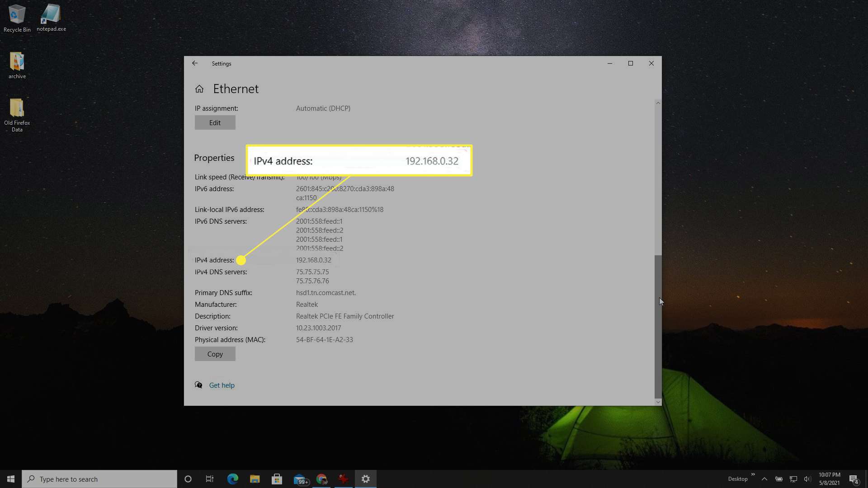Click Edit button for IP assignment
Image resolution: width=868 pixels, height=488 pixels.
pyautogui.click(x=215, y=122)
